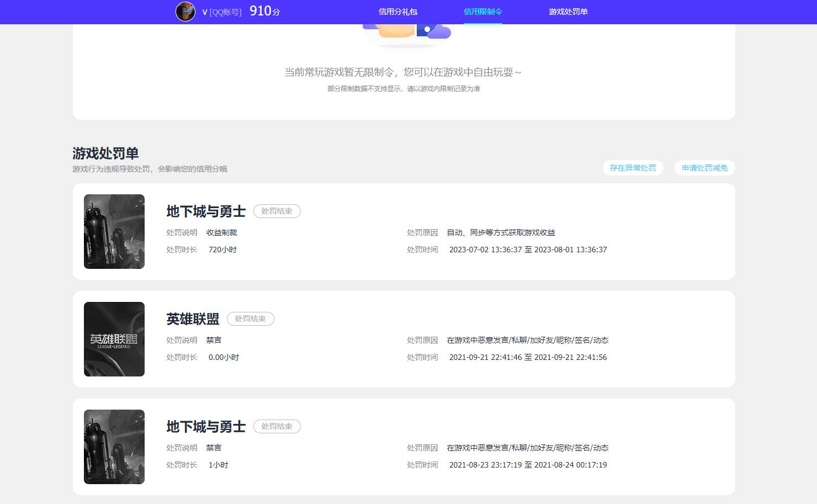Click the 910分 credit score display
This screenshot has height=504, width=817.
pos(263,10)
